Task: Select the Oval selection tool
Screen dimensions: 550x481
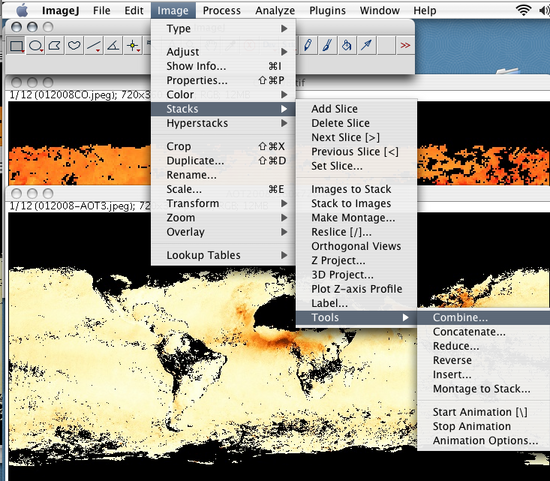Action: pos(35,46)
